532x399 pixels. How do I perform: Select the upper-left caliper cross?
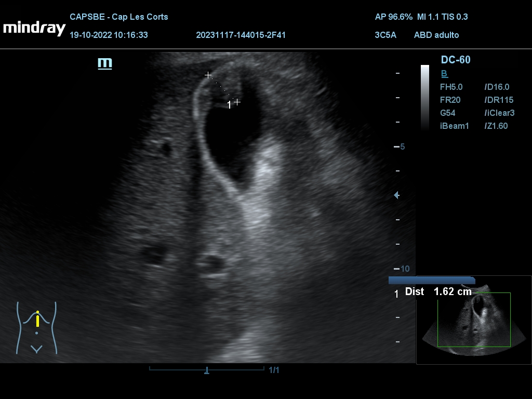point(208,75)
